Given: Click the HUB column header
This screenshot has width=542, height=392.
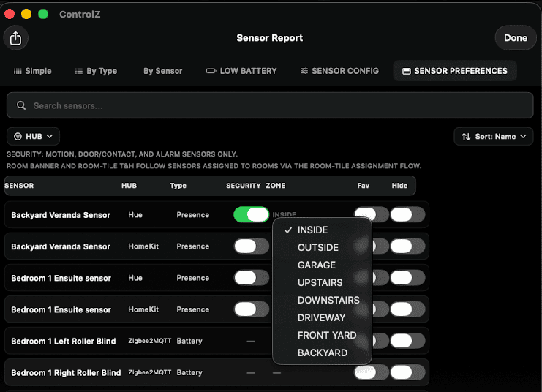Looking at the screenshot, I should [129, 186].
